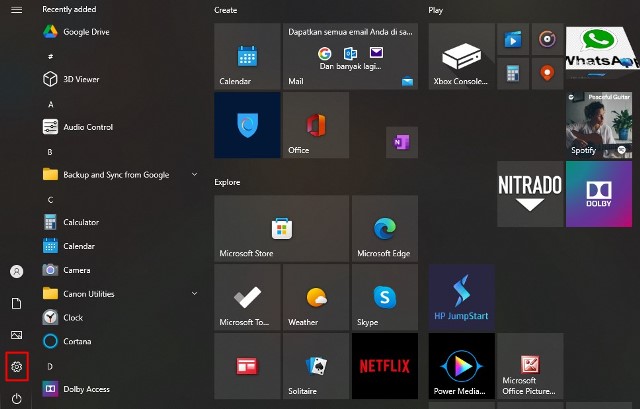
Task: Launch the Hotspot Shield tile
Action: pyautogui.click(x=247, y=125)
